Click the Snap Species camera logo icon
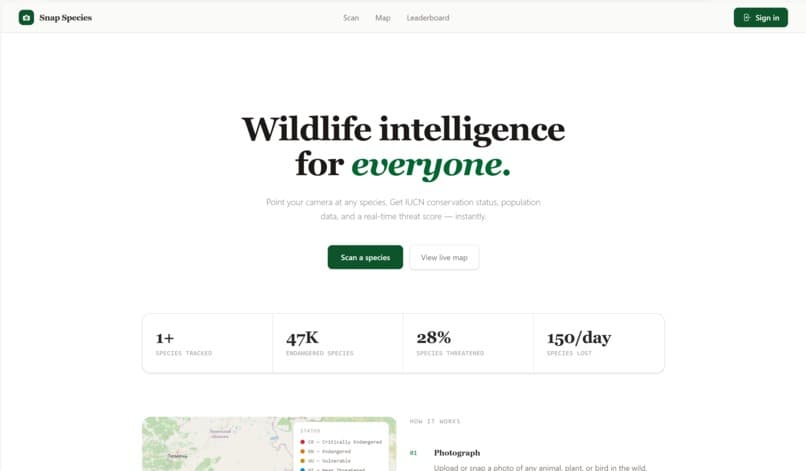 26,17
